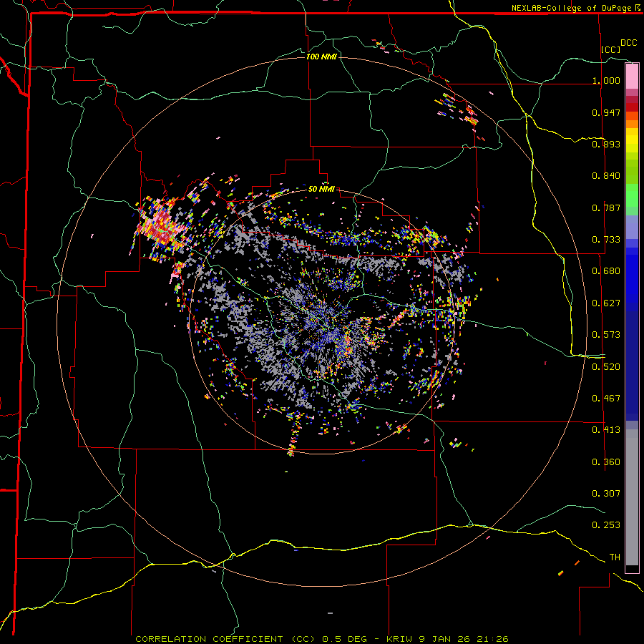Click the 0.893 legend value
The width and height of the screenshot is (644, 644).
point(606,144)
